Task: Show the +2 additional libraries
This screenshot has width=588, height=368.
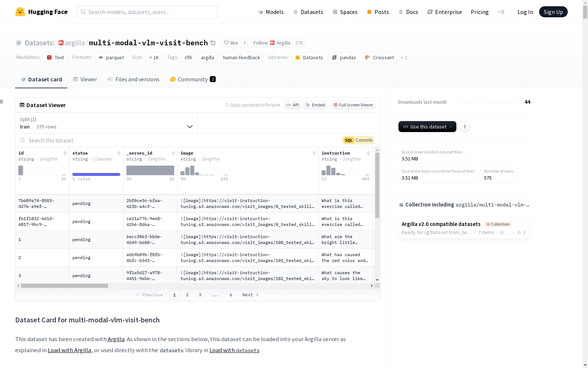Action: click(404, 57)
